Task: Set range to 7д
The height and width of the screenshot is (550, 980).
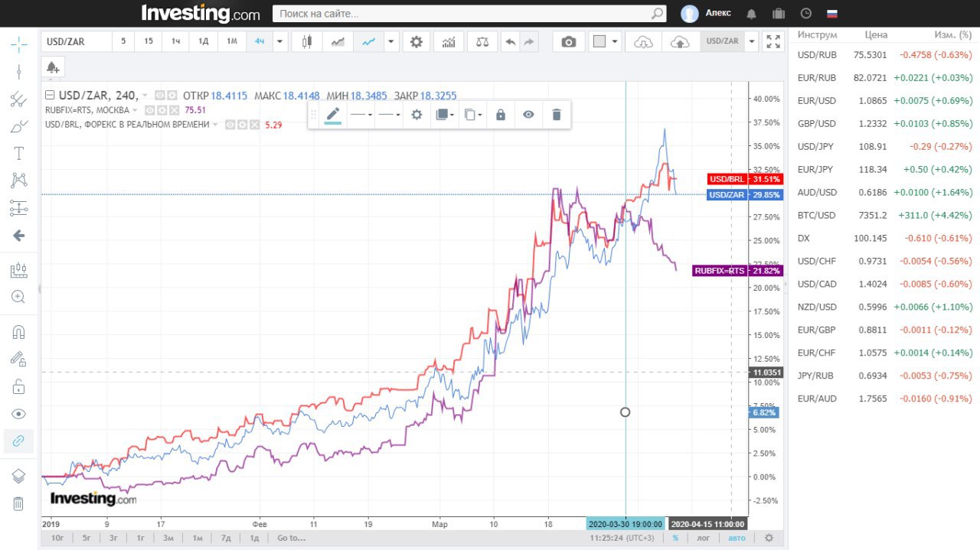Action: [x=225, y=539]
